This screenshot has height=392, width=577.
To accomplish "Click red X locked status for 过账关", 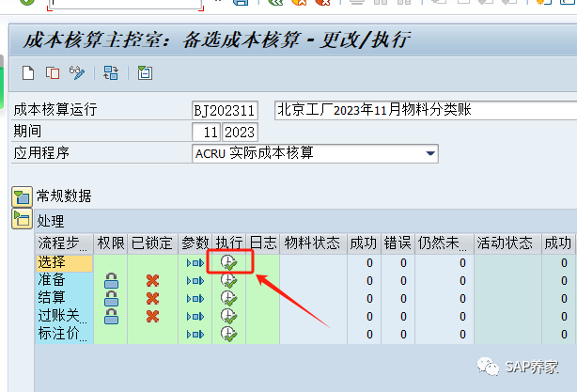I will tap(152, 317).
